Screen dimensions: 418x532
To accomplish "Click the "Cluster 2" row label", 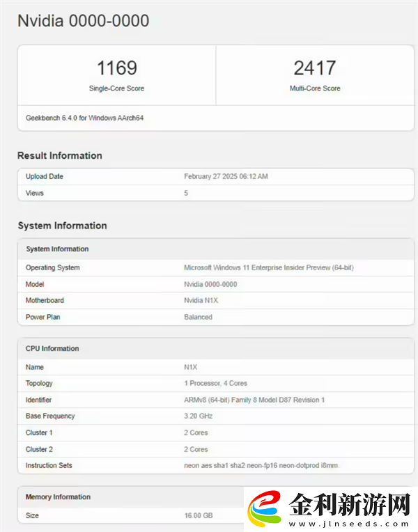I will click(39, 449).
